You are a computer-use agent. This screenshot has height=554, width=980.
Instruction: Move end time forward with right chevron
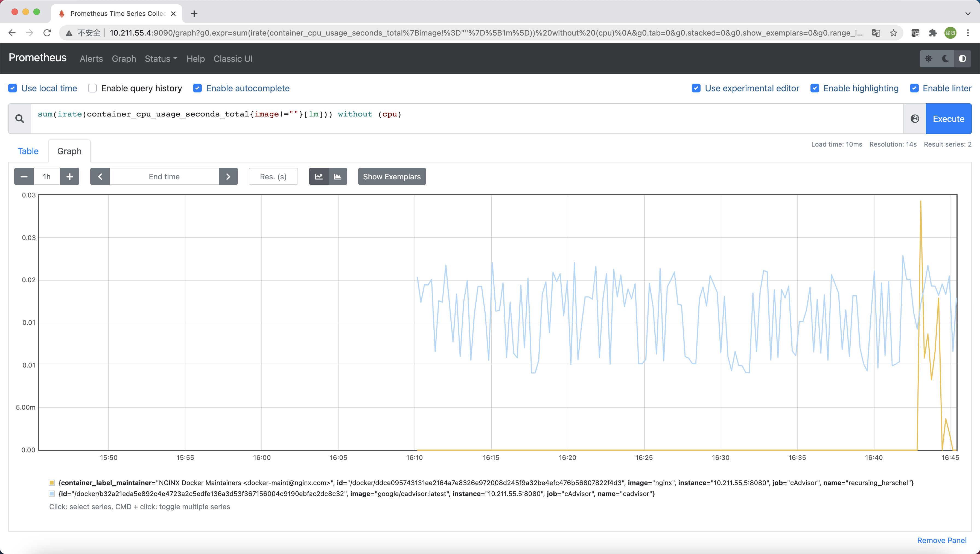click(x=228, y=177)
